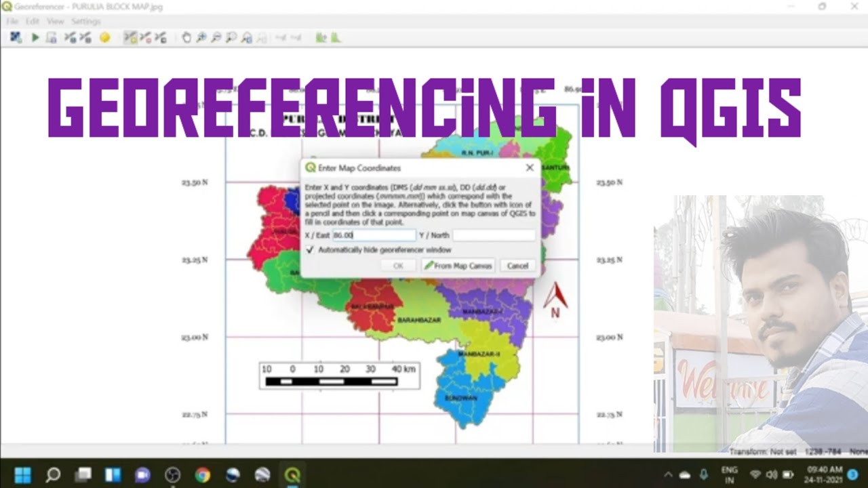868x488 pixels.
Task: Click the Full Histogram Stretch icon
Action: coord(321,37)
